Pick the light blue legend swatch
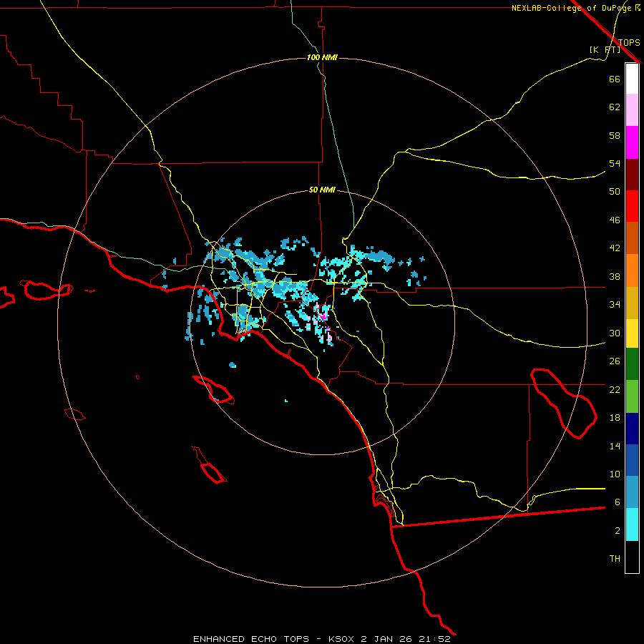644x644 pixels. pyautogui.click(x=632, y=492)
